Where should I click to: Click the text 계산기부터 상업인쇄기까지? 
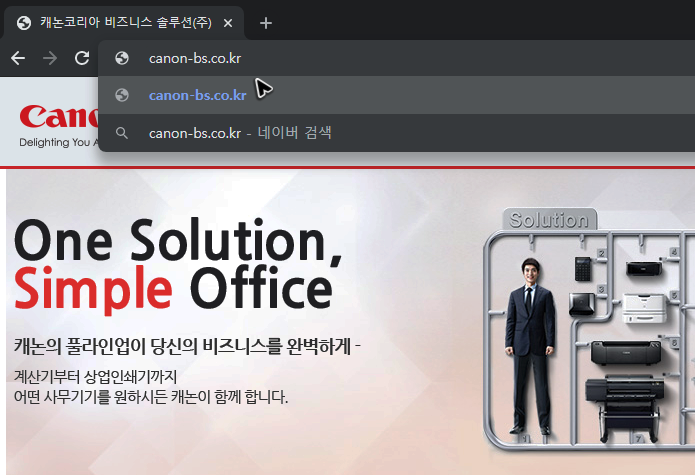click(x=95, y=377)
